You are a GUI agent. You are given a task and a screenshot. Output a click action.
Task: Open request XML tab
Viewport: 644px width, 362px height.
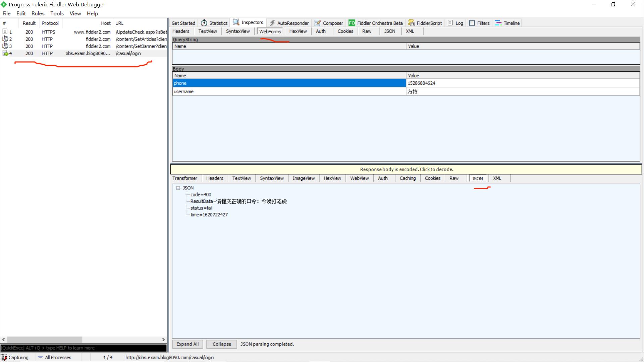tap(410, 31)
